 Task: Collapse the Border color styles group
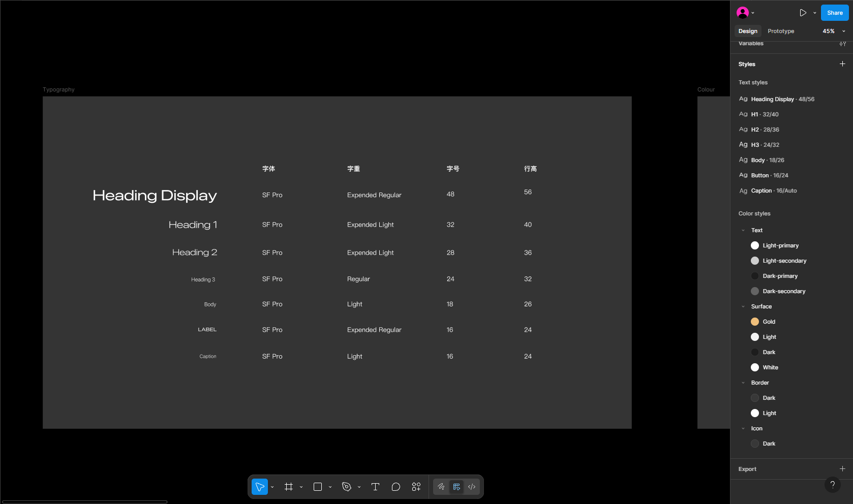click(743, 383)
